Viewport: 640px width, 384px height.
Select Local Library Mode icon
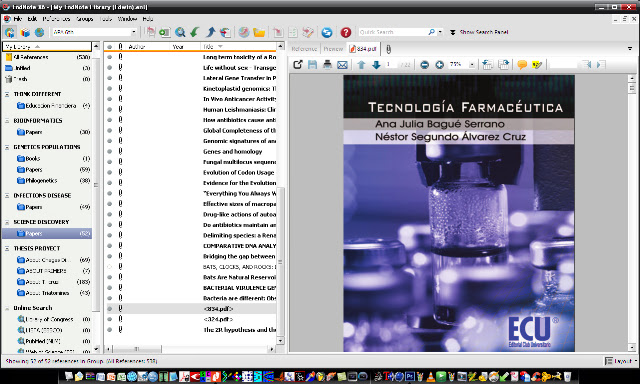pos(25,32)
